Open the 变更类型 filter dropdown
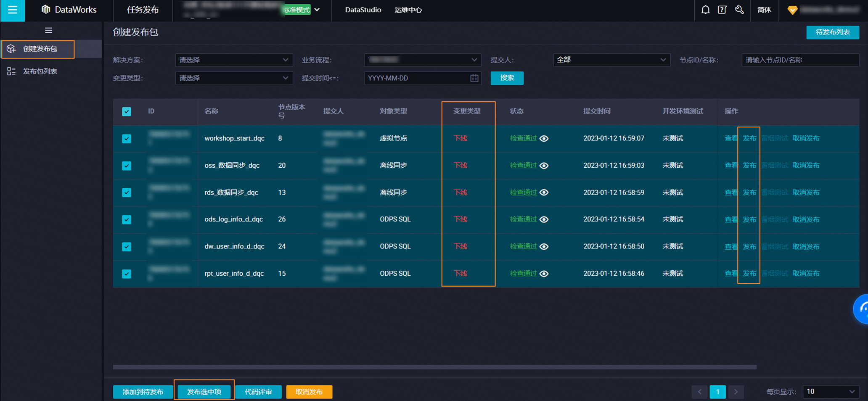The height and width of the screenshot is (401, 868). (234, 78)
